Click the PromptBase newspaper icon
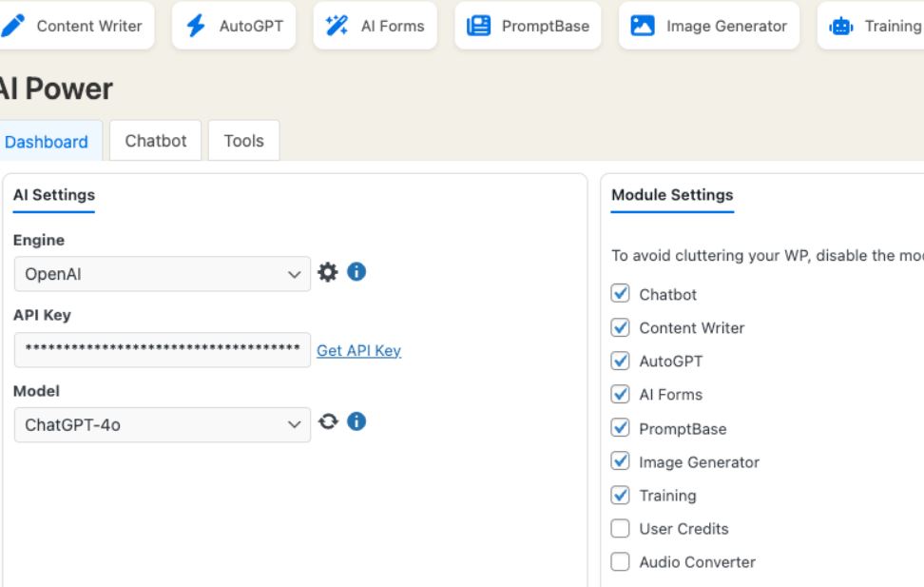Screen dimensions: 924x587 (x=478, y=26)
